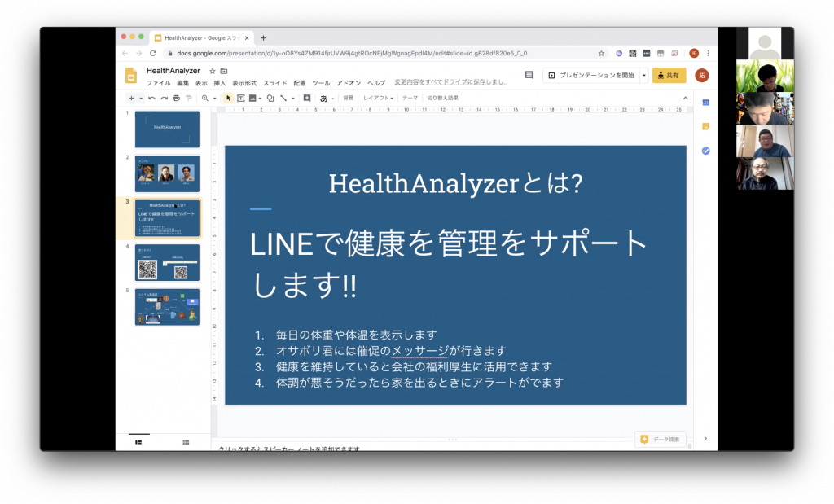This screenshot has width=834, height=504.
Task: Open Google Calendar side panel icon
Action: point(706,102)
